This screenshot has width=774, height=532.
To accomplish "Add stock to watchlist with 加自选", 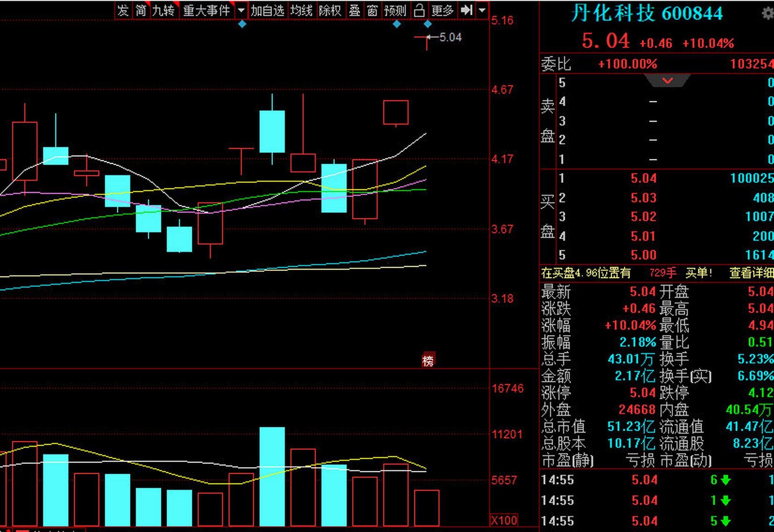I will [267, 10].
